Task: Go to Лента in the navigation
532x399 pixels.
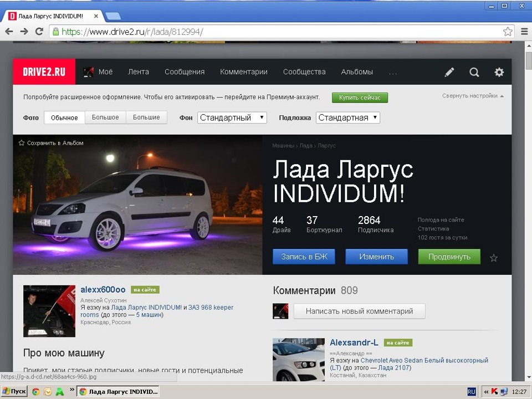Action: coord(139,72)
